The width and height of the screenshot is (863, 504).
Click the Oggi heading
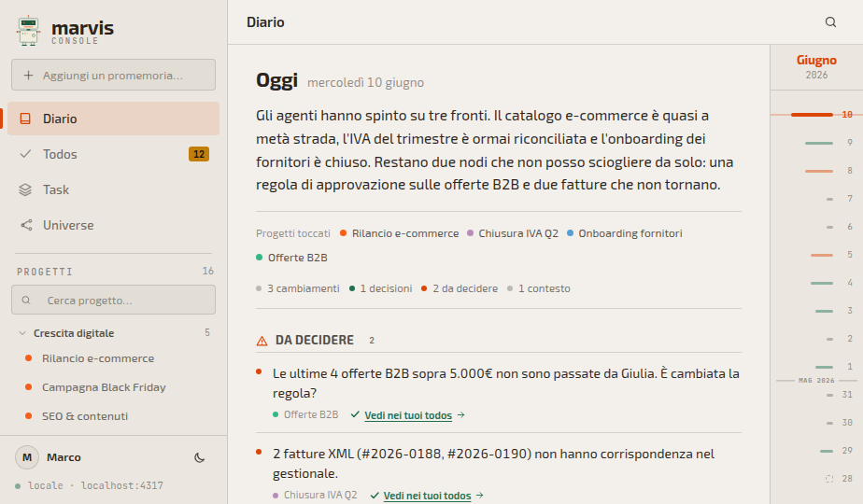click(276, 80)
